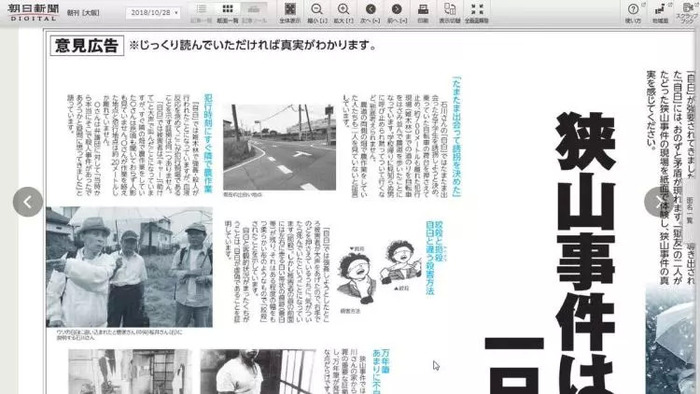
Task: Switch to page grid view
Action: point(228,12)
